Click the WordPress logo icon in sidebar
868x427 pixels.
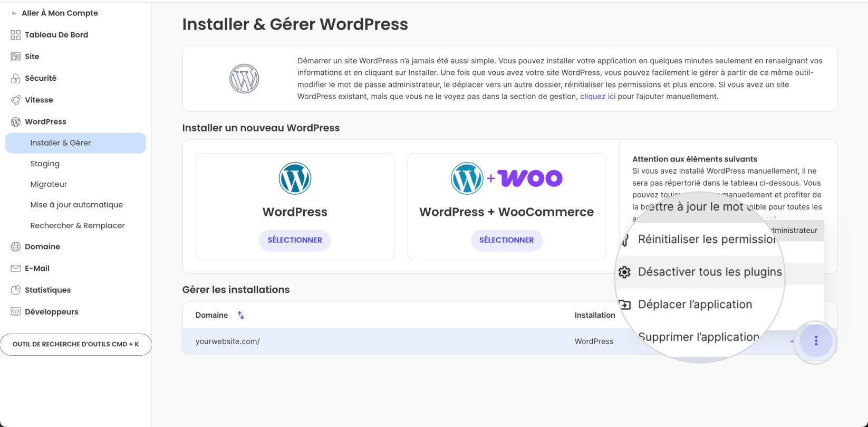click(x=16, y=121)
